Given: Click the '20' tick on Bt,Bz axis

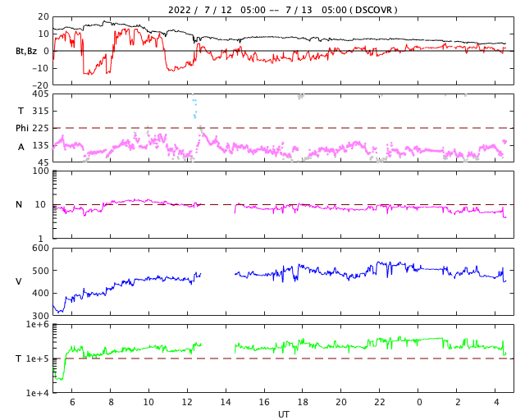Looking at the screenshot, I should point(43,16).
